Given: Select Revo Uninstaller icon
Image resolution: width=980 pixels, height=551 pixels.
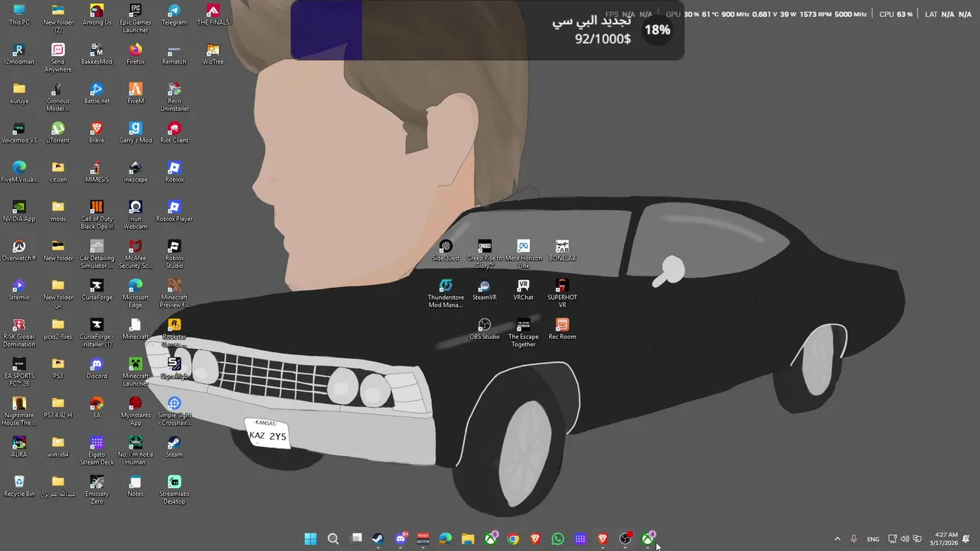Looking at the screenshot, I should click(x=175, y=96).
